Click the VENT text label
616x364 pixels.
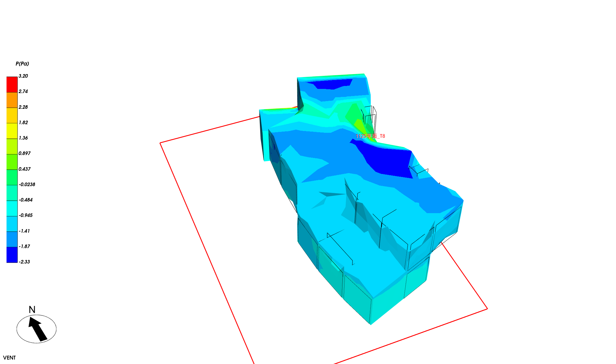9,358
